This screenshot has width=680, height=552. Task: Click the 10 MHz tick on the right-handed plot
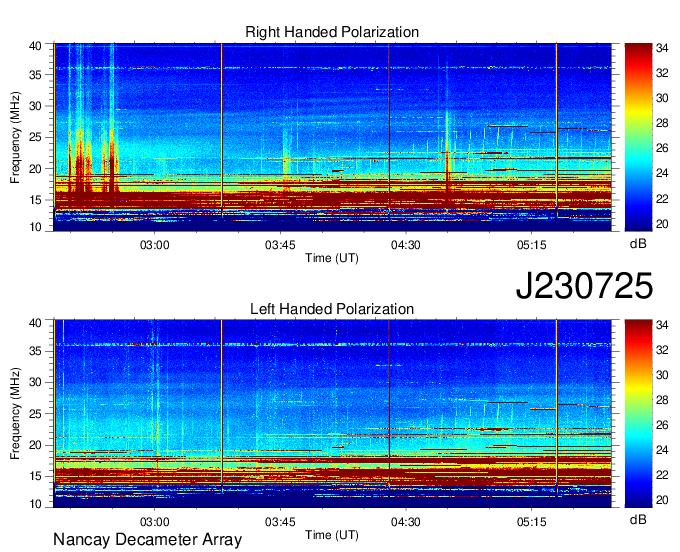[36, 227]
